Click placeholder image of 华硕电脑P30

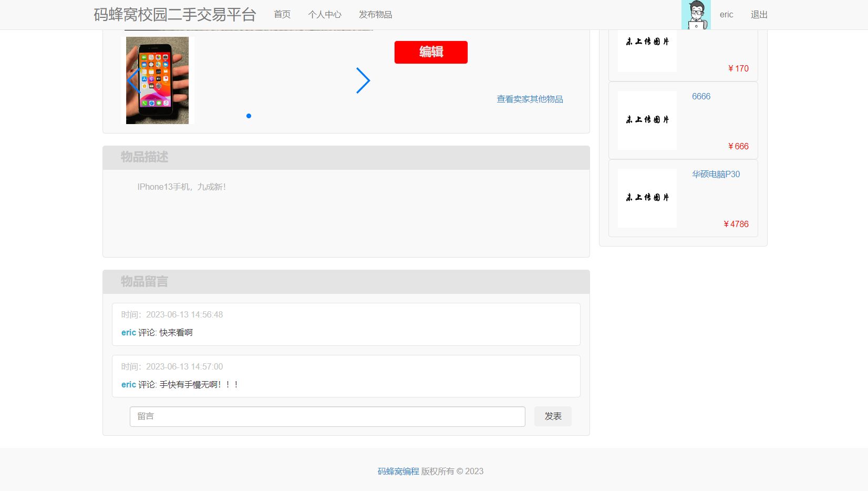point(647,198)
